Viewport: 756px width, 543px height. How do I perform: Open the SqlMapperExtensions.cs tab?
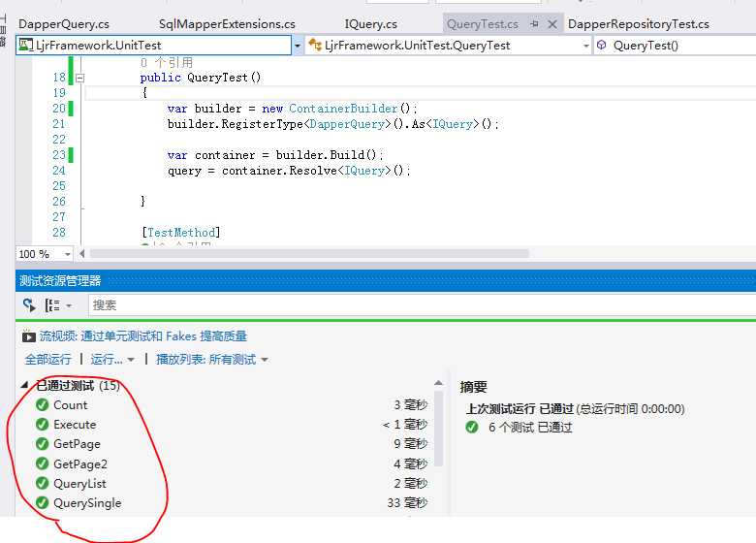(x=227, y=23)
